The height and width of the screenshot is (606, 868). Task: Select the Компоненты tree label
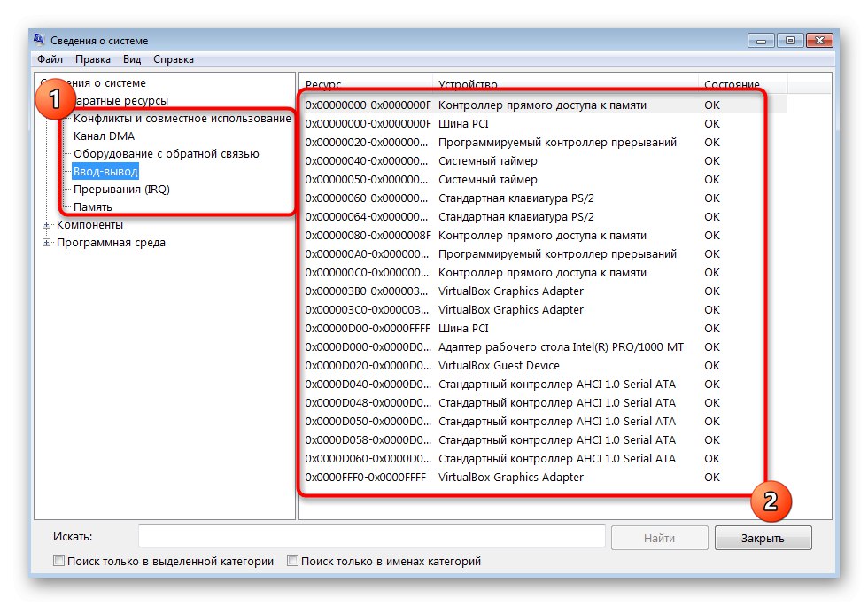tap(89, 225)
